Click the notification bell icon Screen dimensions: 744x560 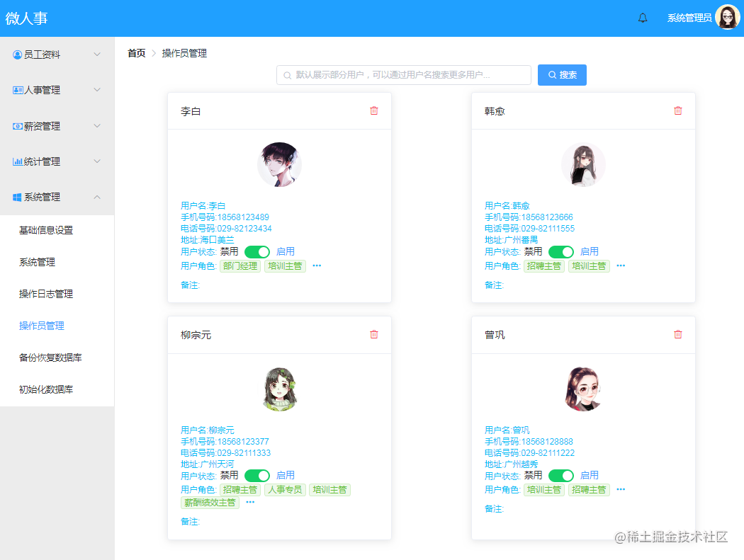coord(643,18)
